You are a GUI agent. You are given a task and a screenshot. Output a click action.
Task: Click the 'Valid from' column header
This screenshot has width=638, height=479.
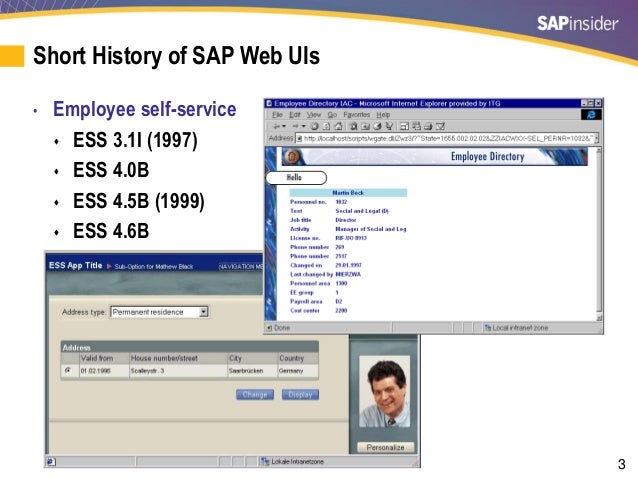coord(97,358)
